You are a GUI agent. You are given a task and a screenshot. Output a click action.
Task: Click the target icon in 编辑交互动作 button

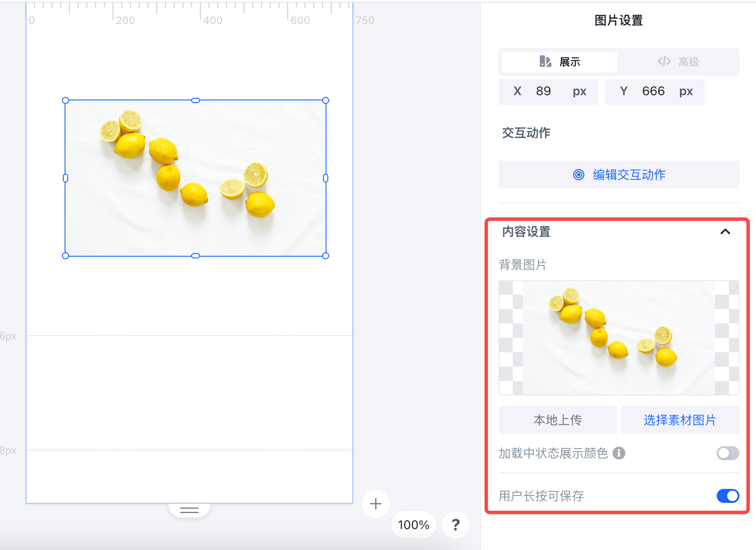tap(579, 175)
